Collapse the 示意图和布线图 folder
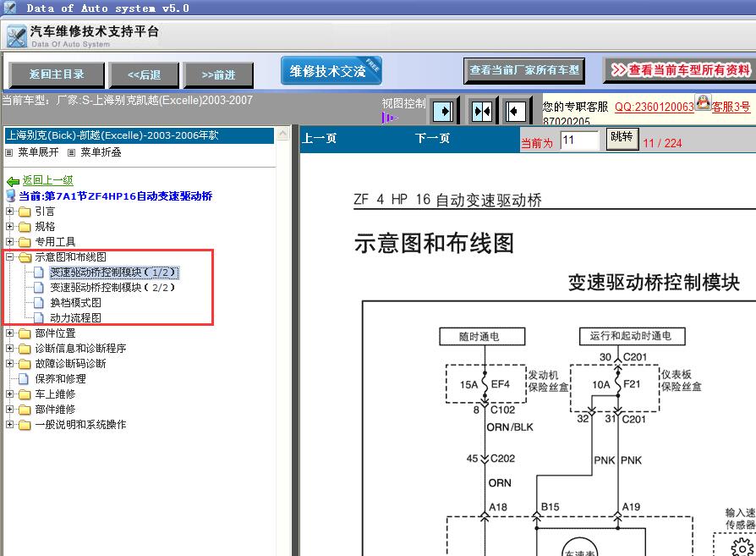Image resolution: width=756 pixels, height=556 pixels. click(x=9, y=256)
